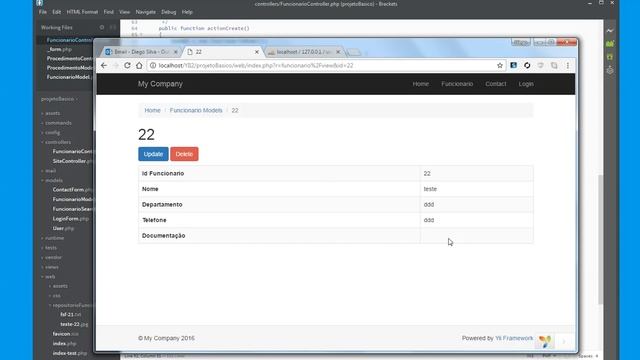Click Home in the breadcrumb

pyautogui.click(x=152, y=110)
